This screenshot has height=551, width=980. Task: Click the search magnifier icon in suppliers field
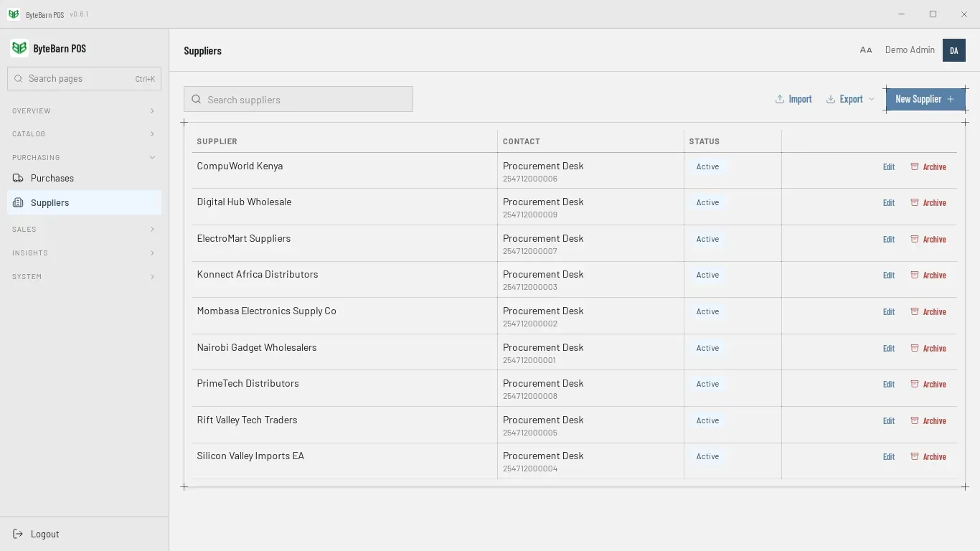tap(196, 99)
